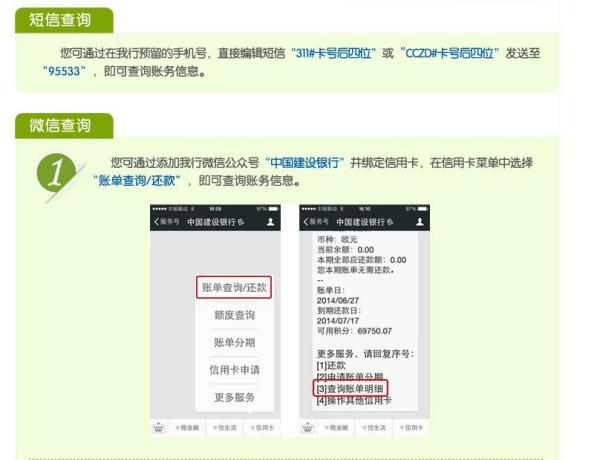Click the profile icon in left phone screenshot
Screen dimensions: 600x460
(271, 222)
